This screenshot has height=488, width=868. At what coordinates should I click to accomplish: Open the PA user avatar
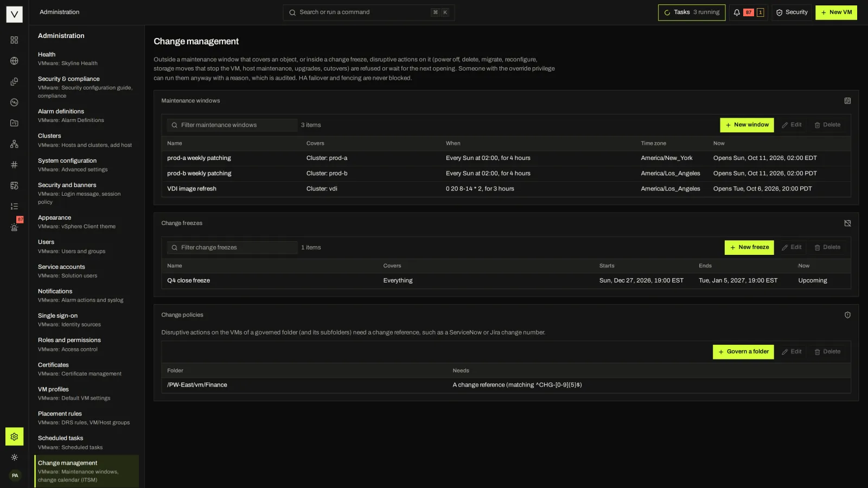point(15,476)
